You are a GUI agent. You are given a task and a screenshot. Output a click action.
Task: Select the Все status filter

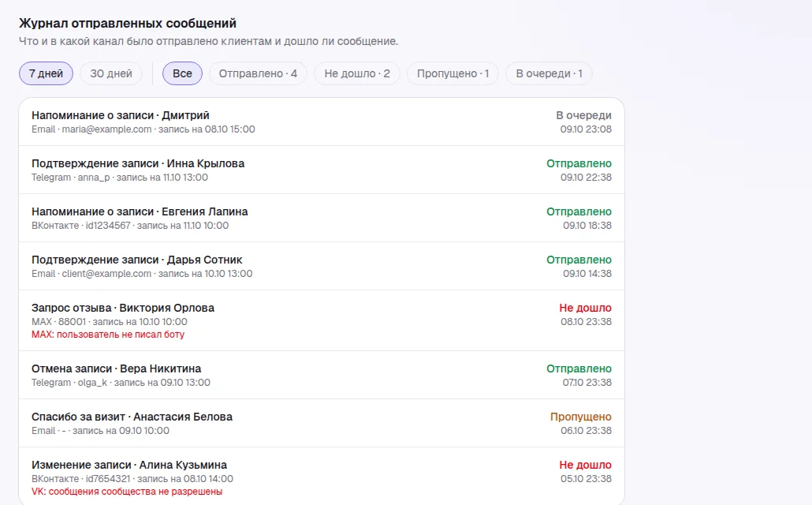tap(182, 73)
